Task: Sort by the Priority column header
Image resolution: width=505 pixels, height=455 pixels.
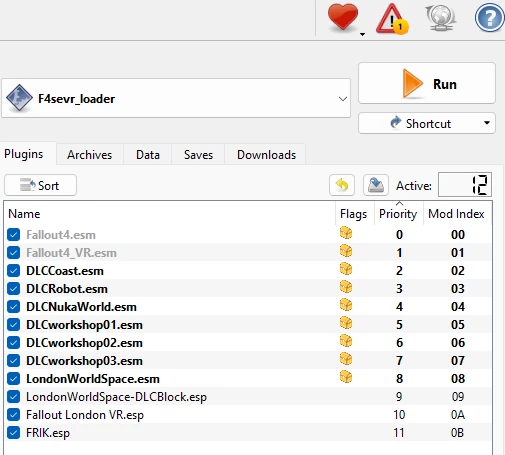Action: click(398, 214)
